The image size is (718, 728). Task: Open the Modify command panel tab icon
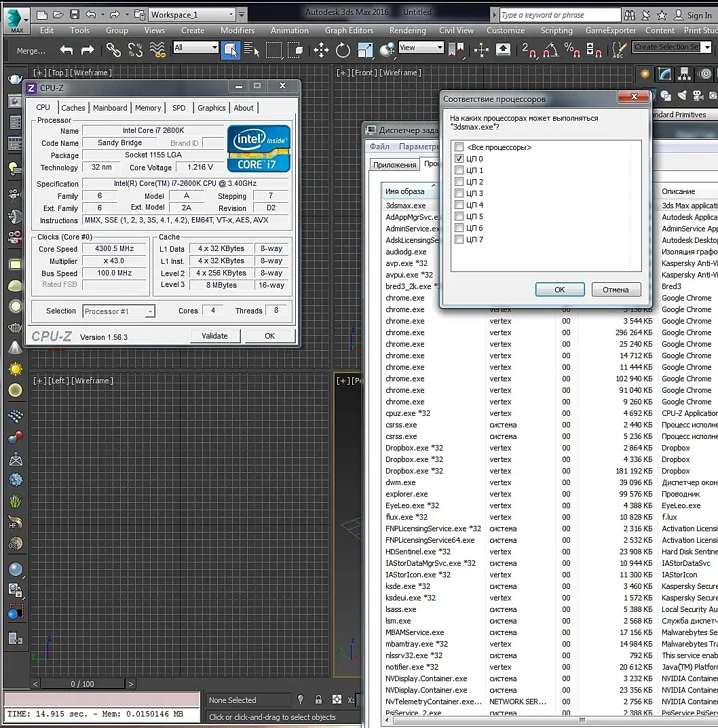[665, 74]
